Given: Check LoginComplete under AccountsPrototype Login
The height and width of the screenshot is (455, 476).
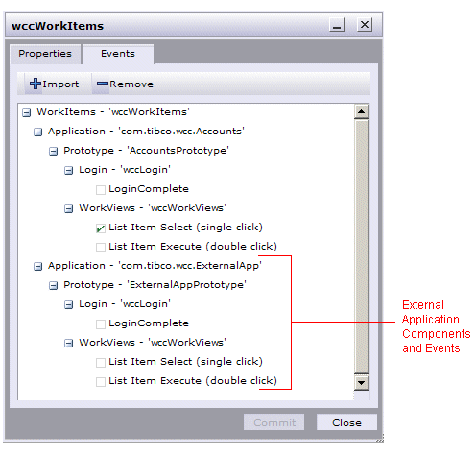Looking at the screenshot, I should (x=101, y=190).
